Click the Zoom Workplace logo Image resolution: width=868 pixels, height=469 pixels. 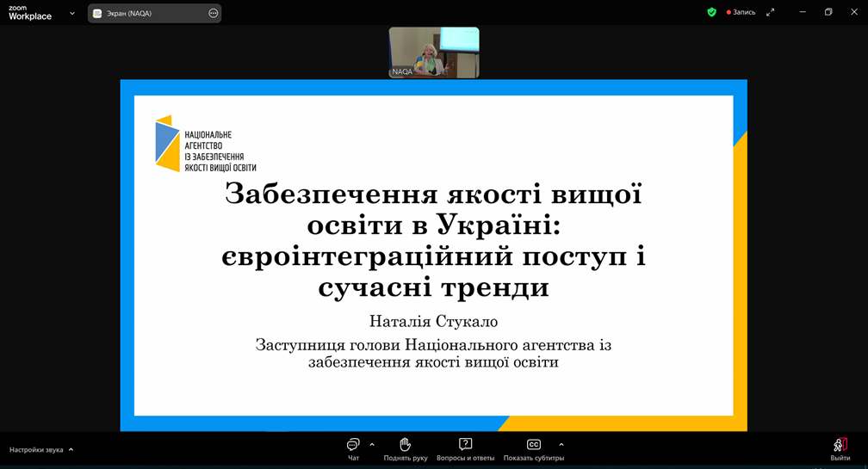[30, 13]
